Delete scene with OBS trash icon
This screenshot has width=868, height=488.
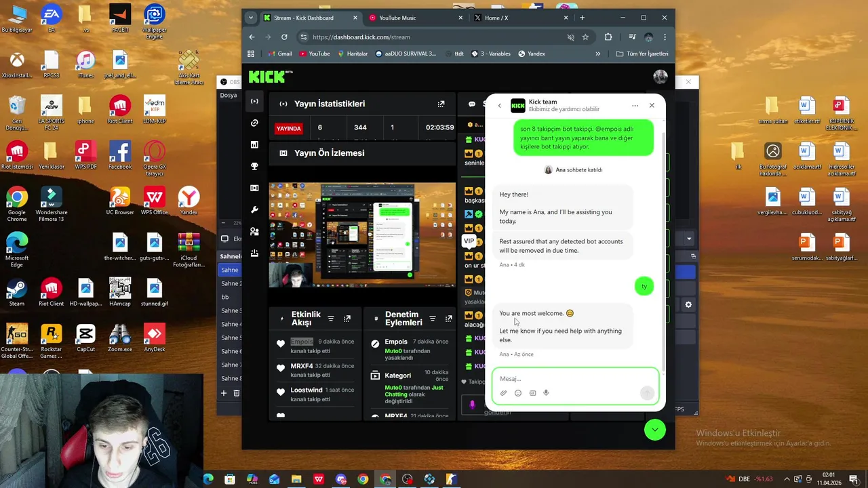(x=236, y=393)
